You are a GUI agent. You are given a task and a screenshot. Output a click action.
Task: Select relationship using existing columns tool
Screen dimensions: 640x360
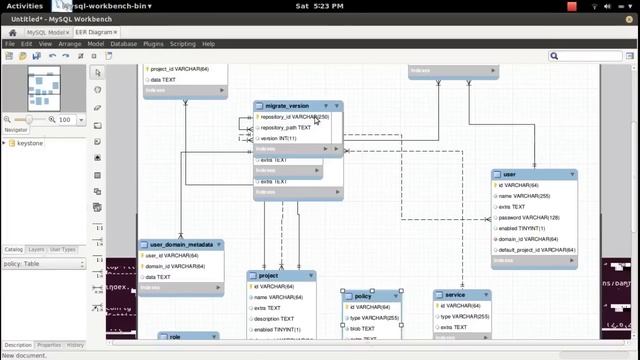(98, 307)
